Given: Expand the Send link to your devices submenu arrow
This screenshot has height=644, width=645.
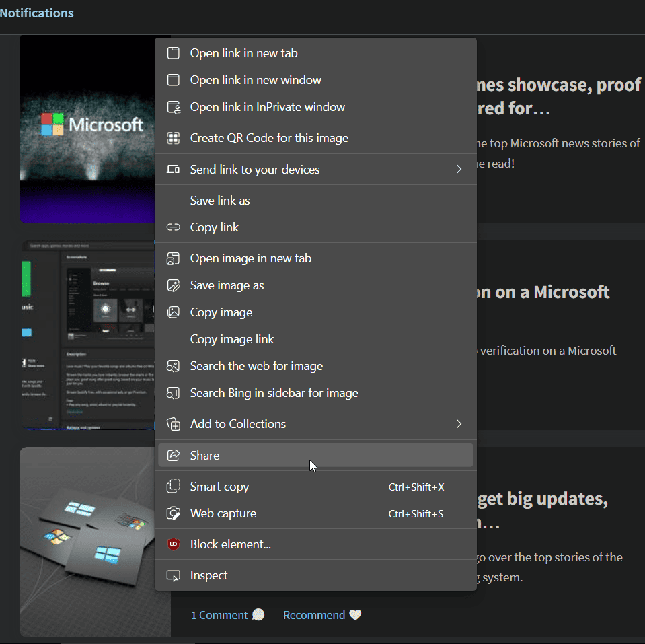Looking at the screenshot, I should [x=459, y=169].
